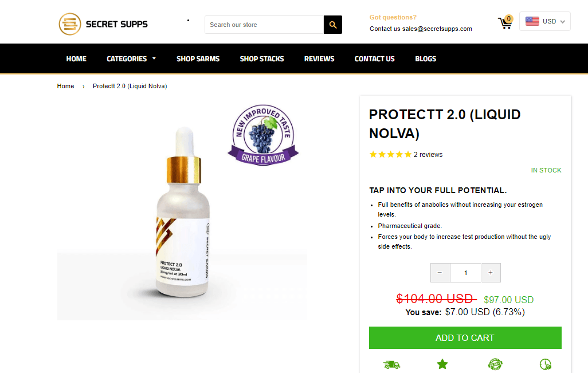This screenshot has width=588, height=373.
Task: Expand the Categories menu
Action: click(131, 59)
